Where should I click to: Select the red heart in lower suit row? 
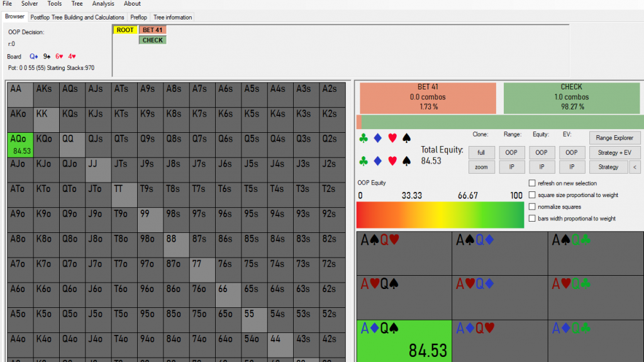pyautogui.click(x=392, y=161)
